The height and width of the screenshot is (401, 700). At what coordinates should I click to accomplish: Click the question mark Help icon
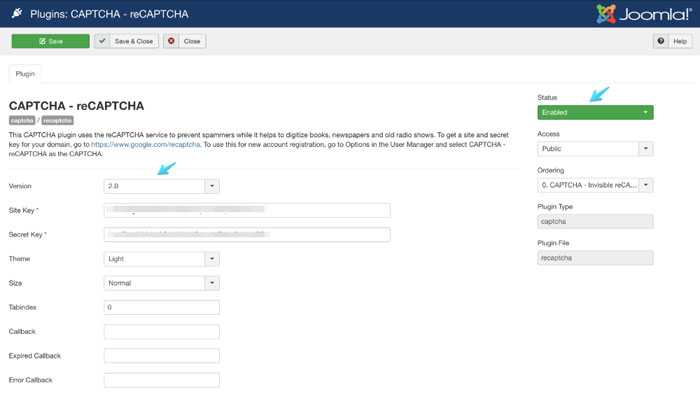tap(661, 41)
